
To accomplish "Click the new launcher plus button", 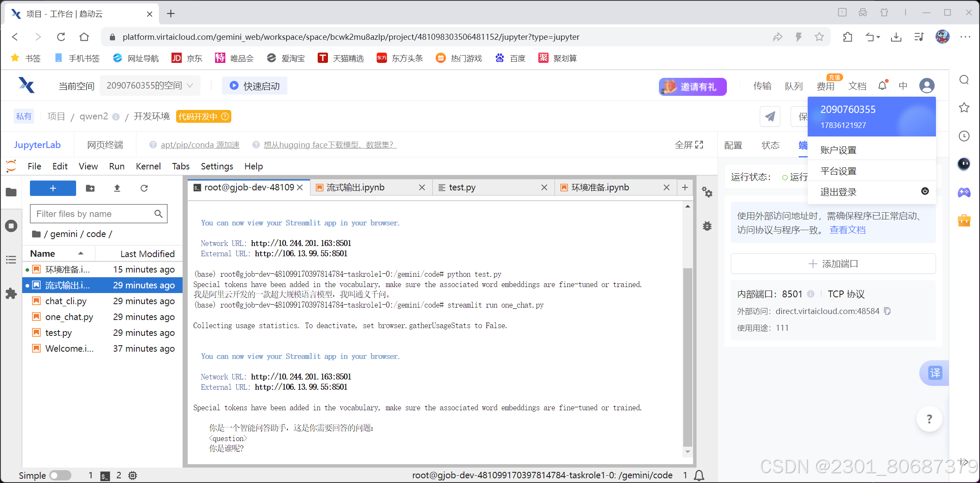I will tap(53, 188).
